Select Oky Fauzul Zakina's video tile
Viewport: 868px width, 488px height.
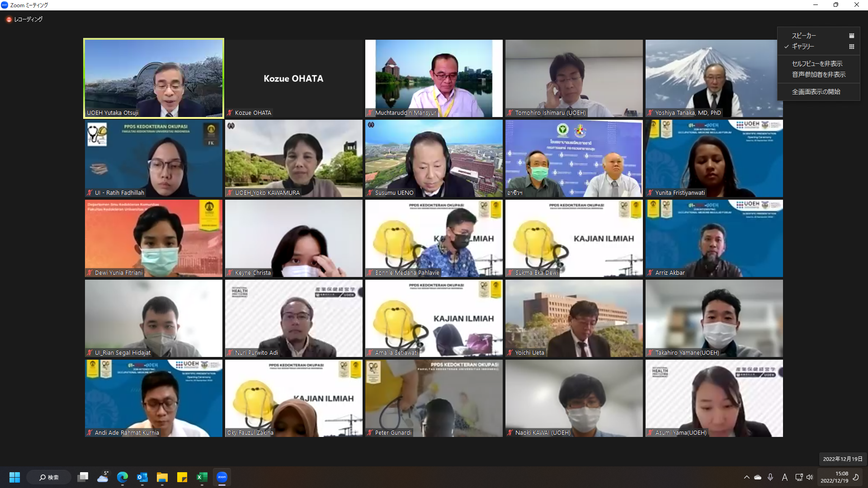(x=294, y=398)
